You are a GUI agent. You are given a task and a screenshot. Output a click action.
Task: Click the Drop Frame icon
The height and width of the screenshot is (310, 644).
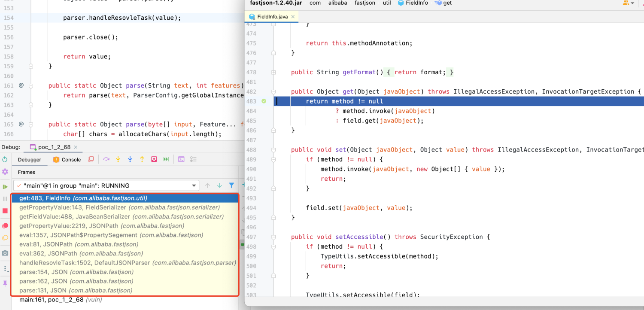coord(154,159)
